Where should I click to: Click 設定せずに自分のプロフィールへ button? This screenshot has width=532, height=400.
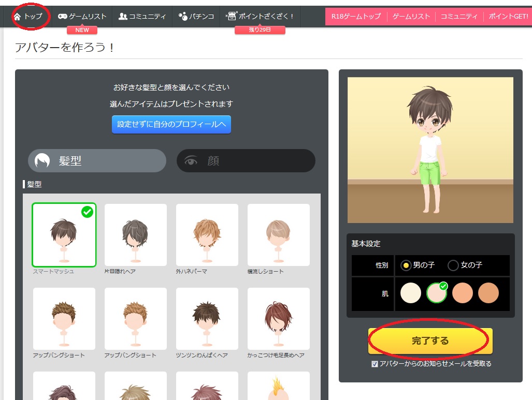coord(171,124)
